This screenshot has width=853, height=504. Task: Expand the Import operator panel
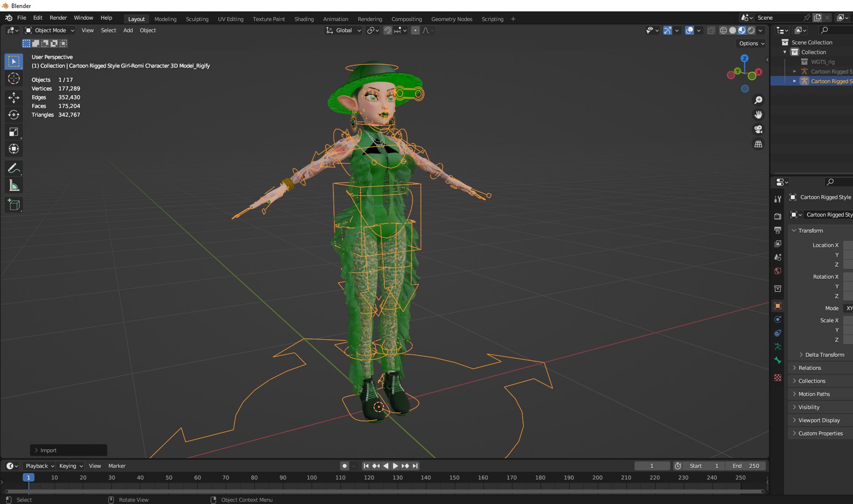click(69, 450)
